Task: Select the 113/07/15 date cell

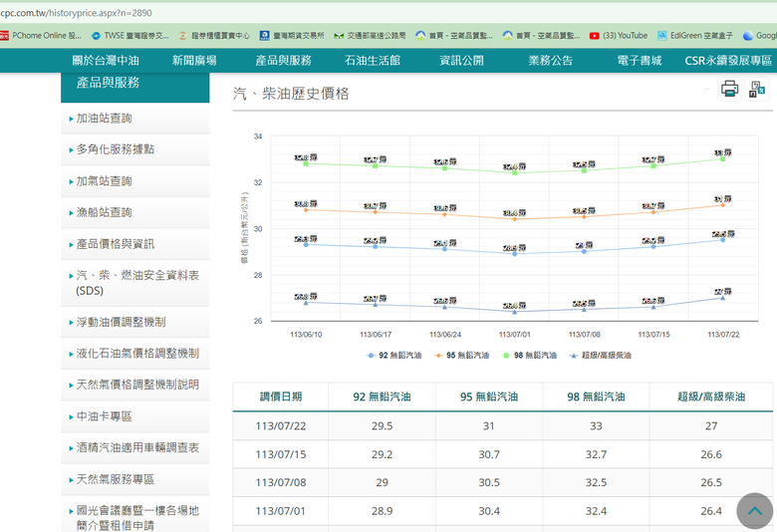Action: pyautogui.click(x=281, y=454)
